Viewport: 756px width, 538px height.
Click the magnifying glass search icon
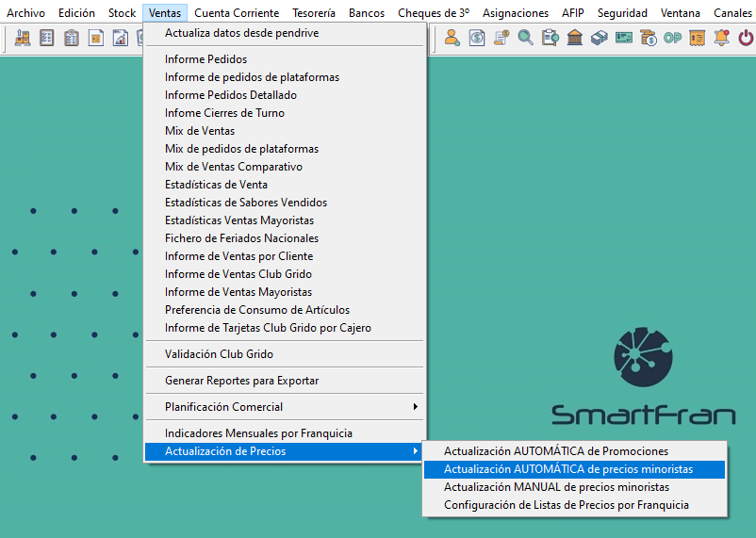coord(526,38)
